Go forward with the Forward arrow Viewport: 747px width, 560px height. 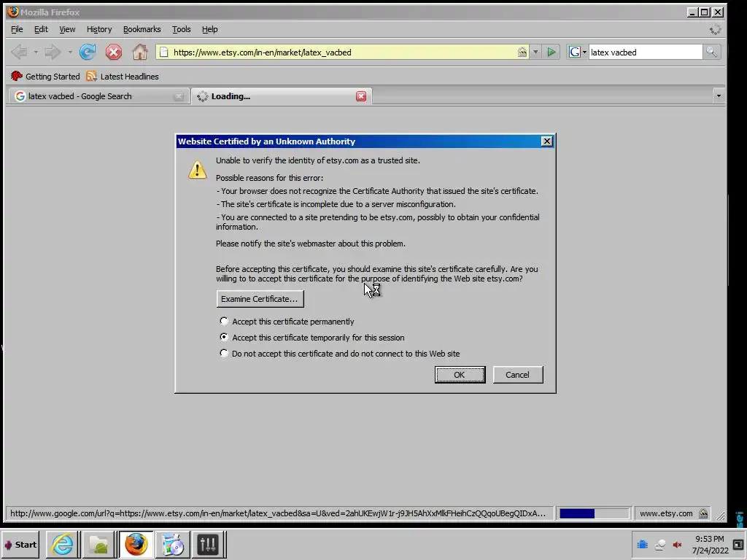pos(53,52)
